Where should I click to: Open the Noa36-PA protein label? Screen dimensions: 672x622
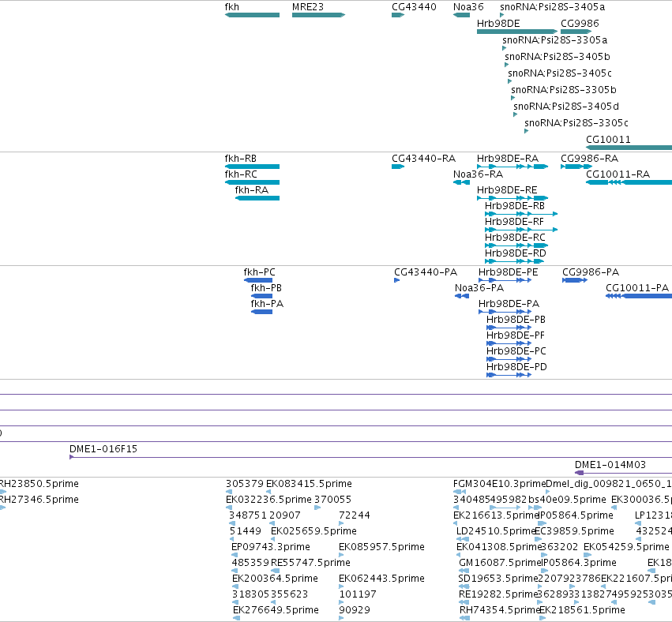point(479,288)
